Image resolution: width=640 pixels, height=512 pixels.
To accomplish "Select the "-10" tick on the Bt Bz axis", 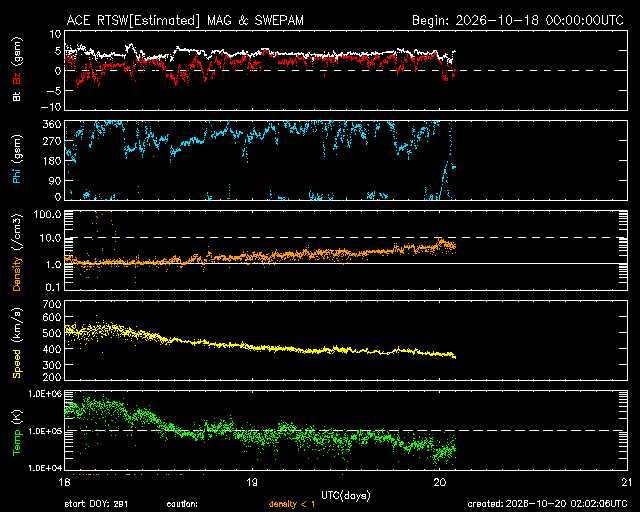I will click(51, 107).
